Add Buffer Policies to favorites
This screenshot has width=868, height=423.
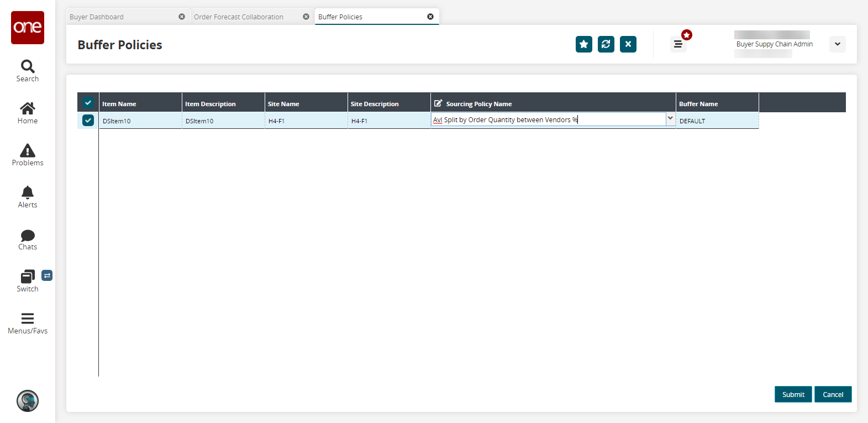pyautogui.click(x=584, y=44)
